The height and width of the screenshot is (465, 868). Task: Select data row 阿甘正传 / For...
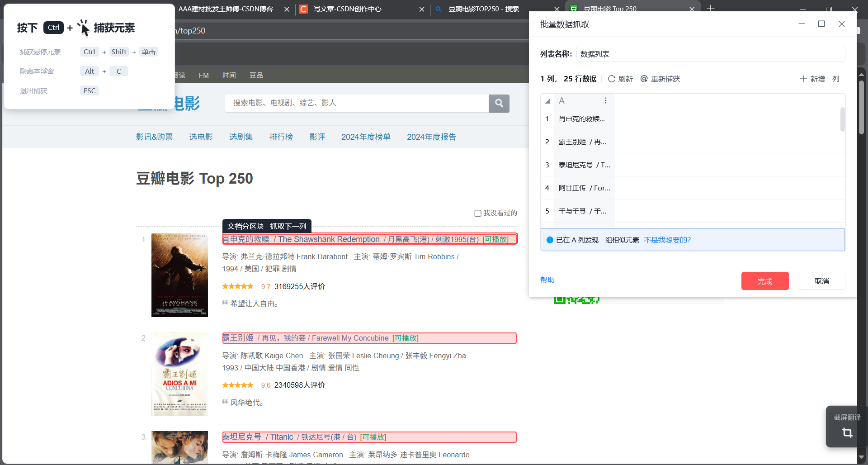coord(693,188)
